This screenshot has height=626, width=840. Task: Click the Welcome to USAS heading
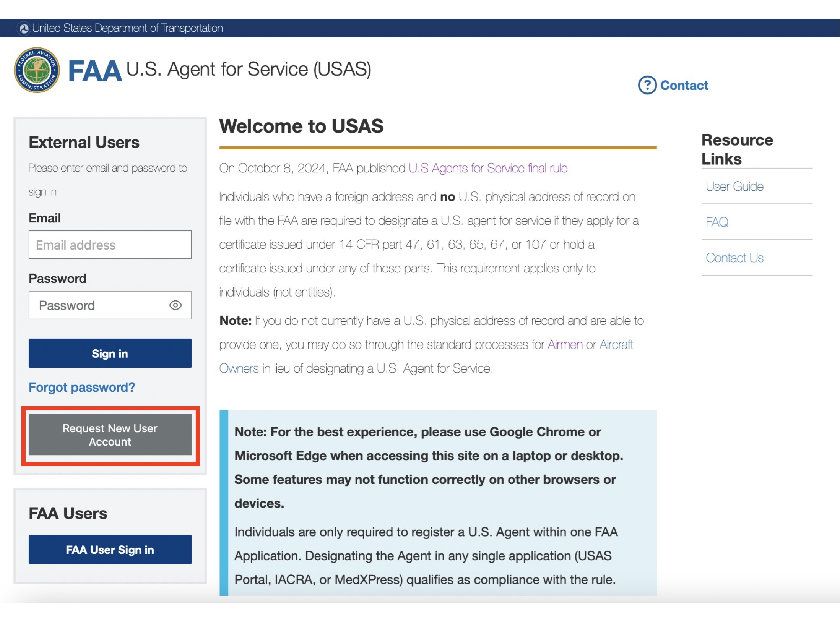pos(302,126)
